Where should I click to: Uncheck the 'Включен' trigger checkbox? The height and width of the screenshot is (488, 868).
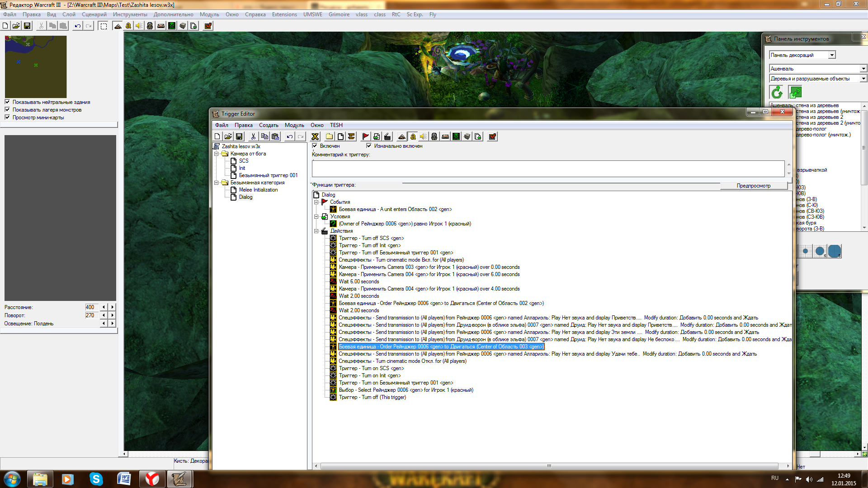(x=315, y=145)
